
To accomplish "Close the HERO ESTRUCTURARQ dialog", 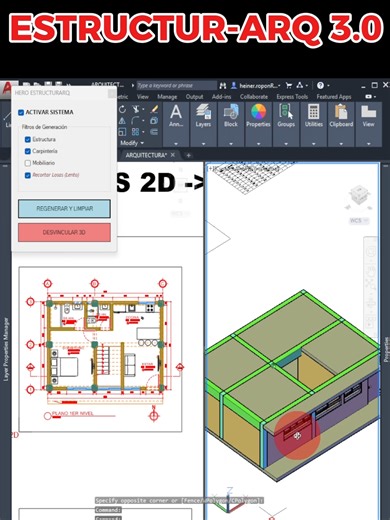I will point(112,93).
